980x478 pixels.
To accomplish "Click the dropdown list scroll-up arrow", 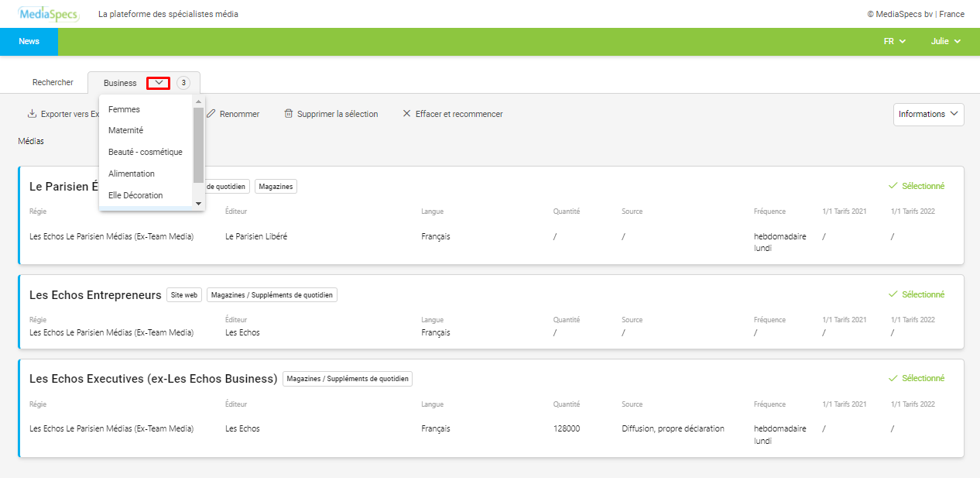I will (198, 101).
